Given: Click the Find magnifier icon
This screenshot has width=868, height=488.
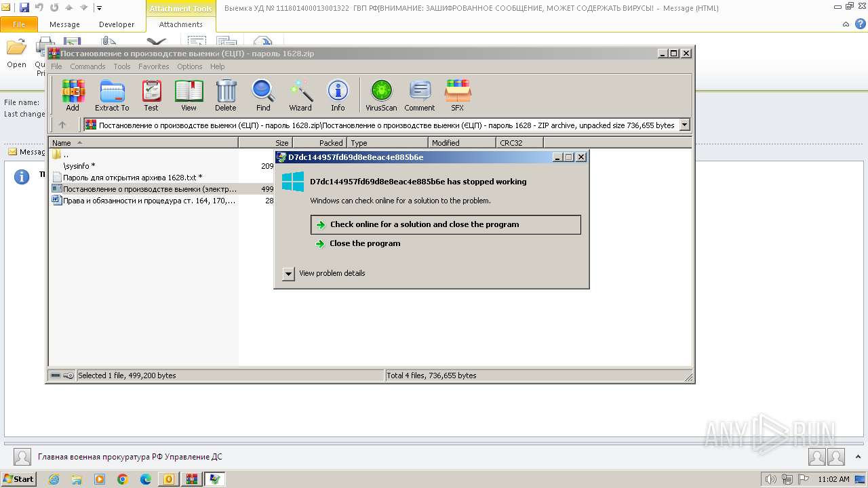Looking at the screenshot, I should coord(263,95).
